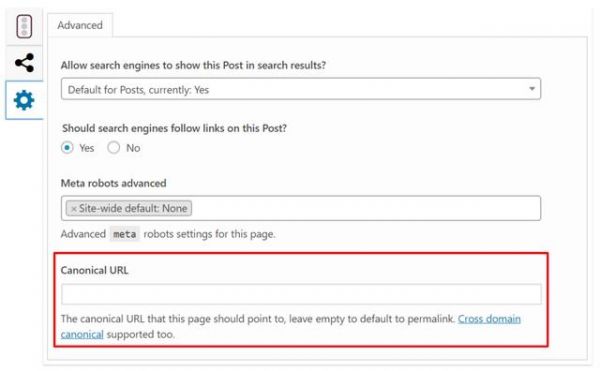Open the search results visibility dropdown
The image size is (600, 371).
301,89
